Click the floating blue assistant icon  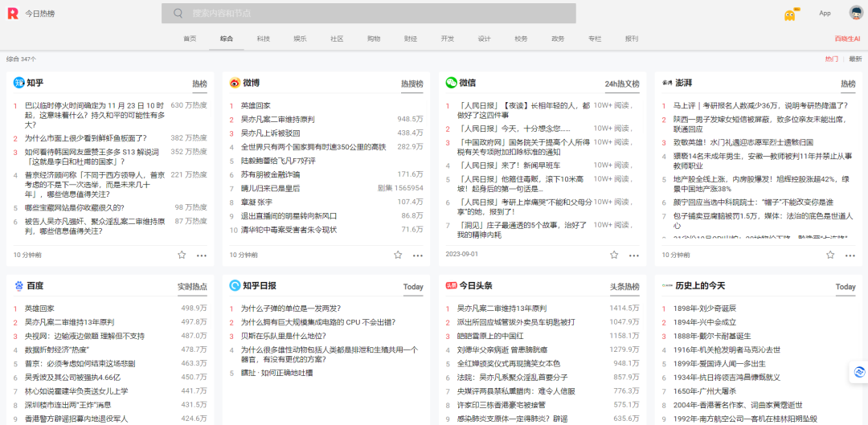click(x=860, y=372)
